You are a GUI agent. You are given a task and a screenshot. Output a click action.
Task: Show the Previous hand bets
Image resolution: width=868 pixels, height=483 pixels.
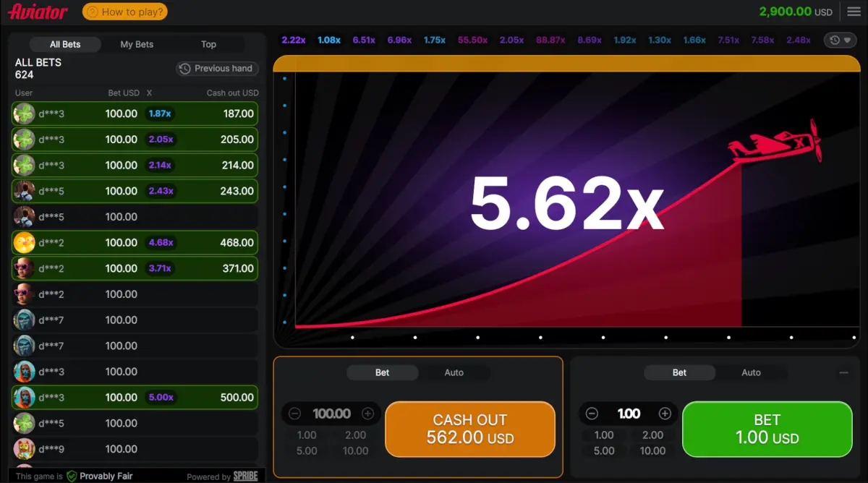point(217,69)
